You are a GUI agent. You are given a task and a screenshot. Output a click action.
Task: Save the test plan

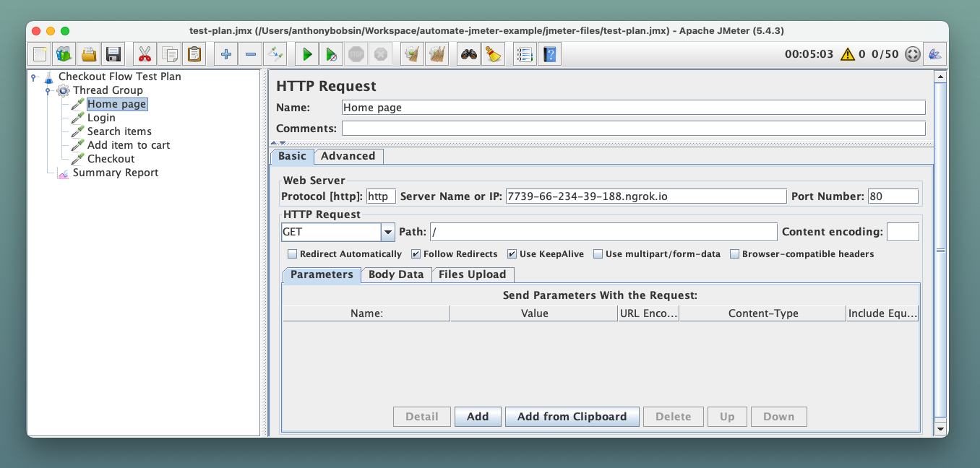[112, 53]
